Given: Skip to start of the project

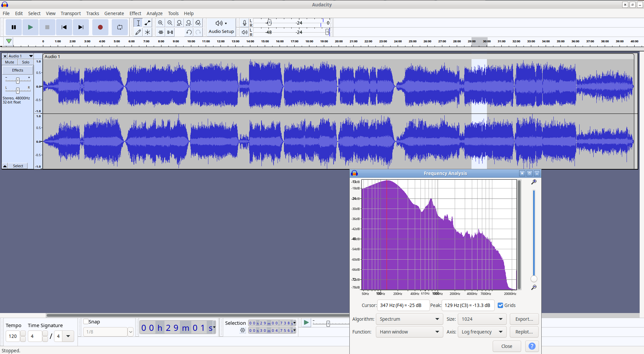Looking at the screenshot, I should click(64, 27).
